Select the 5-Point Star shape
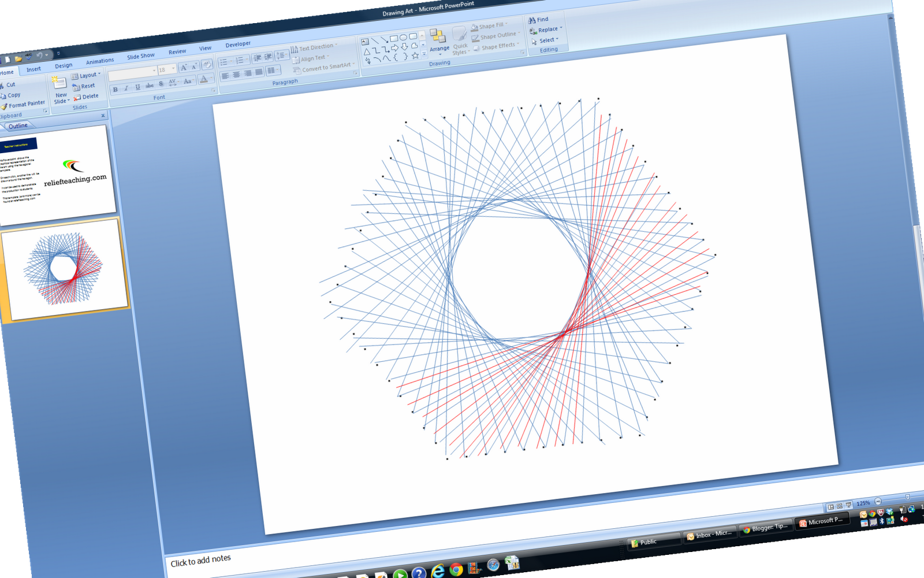The image size is (924, 578). tap(415, 55)
